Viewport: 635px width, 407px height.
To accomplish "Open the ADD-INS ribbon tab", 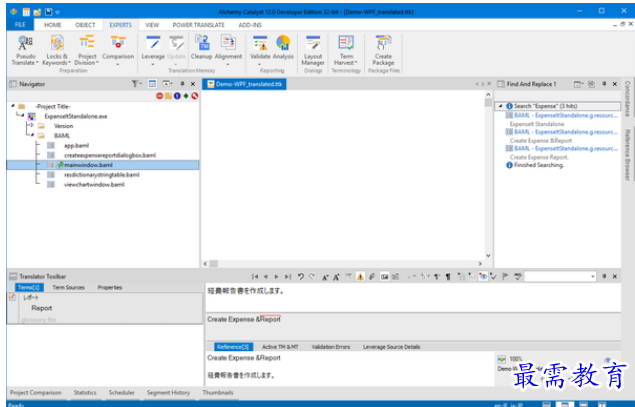I will click(x=250, y=25).
